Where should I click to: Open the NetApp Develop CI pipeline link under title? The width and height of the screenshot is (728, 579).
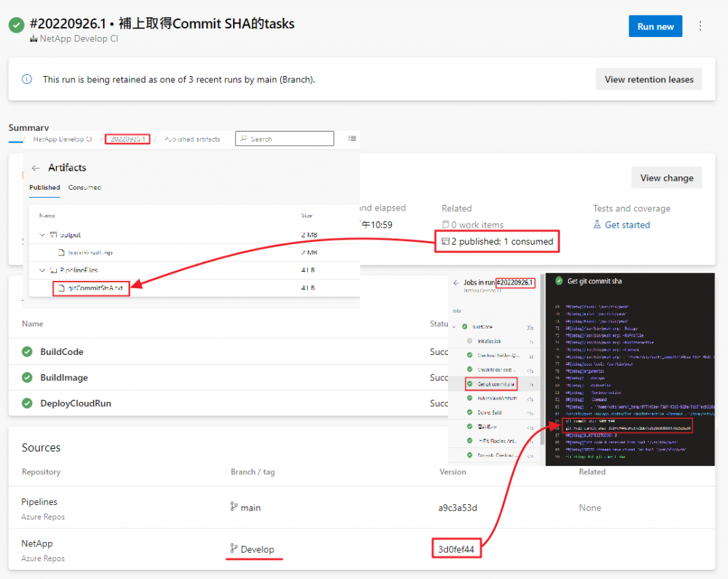[74, 38]
